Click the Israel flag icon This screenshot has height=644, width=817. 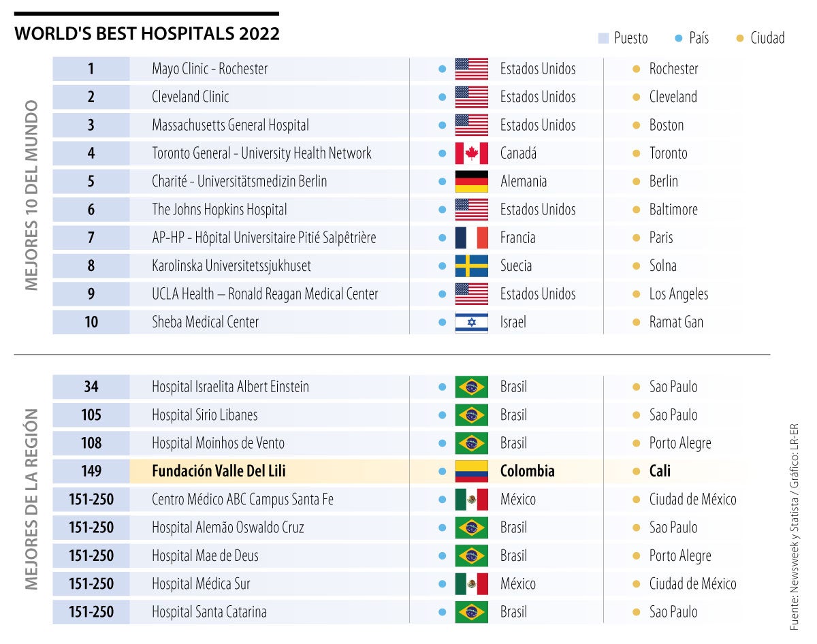(x=471, y=322)
